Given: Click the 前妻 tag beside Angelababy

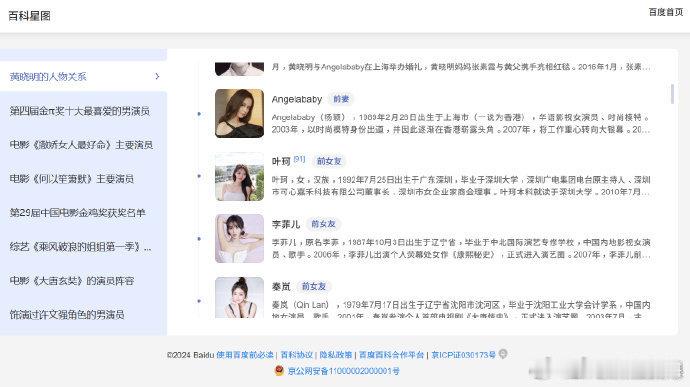Looking at the screenshot, I should [341, 99].
